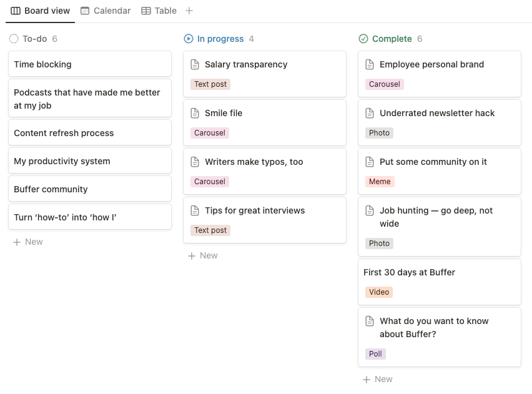The width and height of the screenshot is (532, 394).
Task: Add a new card under To-do
Action: click(x=28, y=242)
